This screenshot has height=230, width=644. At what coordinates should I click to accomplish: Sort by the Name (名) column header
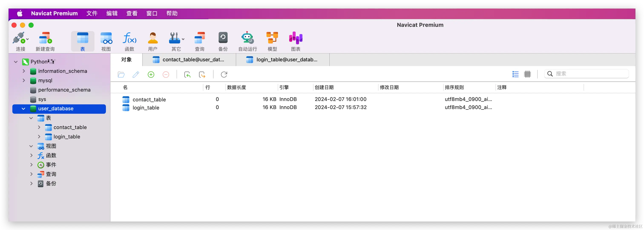[x=125, y=87]
